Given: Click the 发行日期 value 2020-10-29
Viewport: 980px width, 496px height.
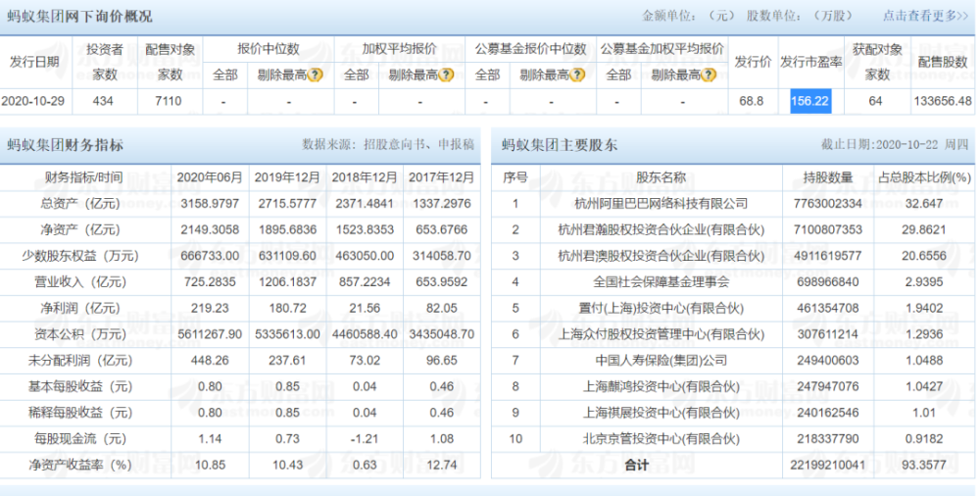Looking at the screenshot, I should click(x=33, y=101).
